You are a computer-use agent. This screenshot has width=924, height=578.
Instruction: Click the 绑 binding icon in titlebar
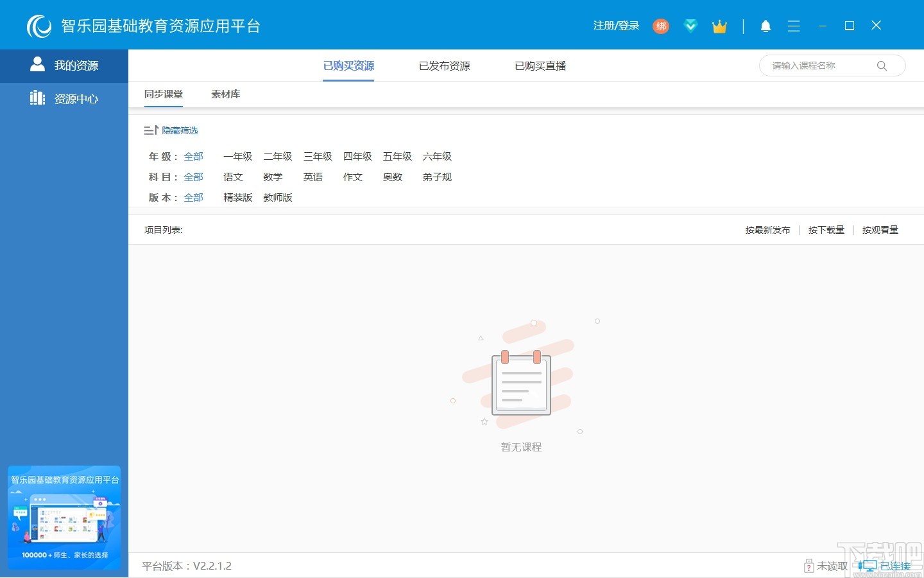click(661, 26)
